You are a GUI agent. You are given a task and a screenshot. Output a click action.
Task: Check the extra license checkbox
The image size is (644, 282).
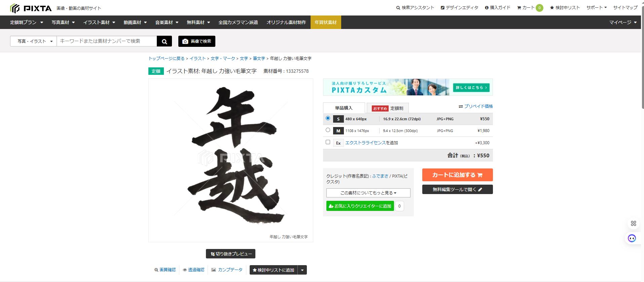coord(328,142)
